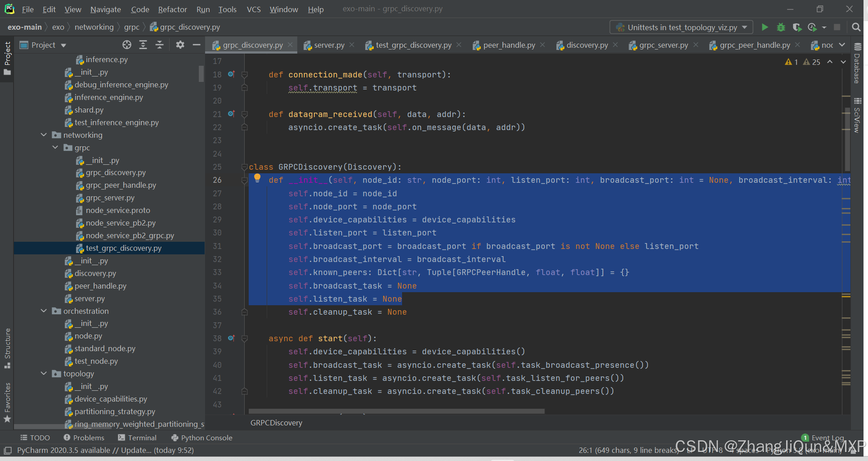Click the Debug bug icon in toolbar

[x=781, y=27]
